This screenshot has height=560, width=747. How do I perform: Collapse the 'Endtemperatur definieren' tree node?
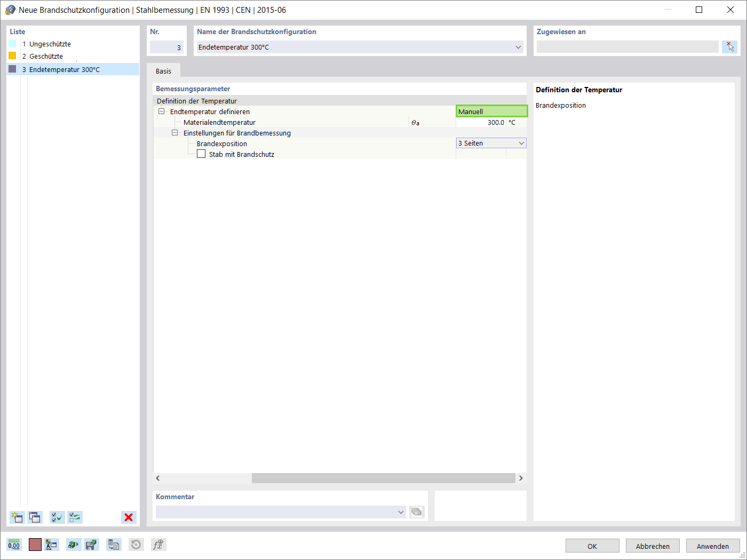161,111
